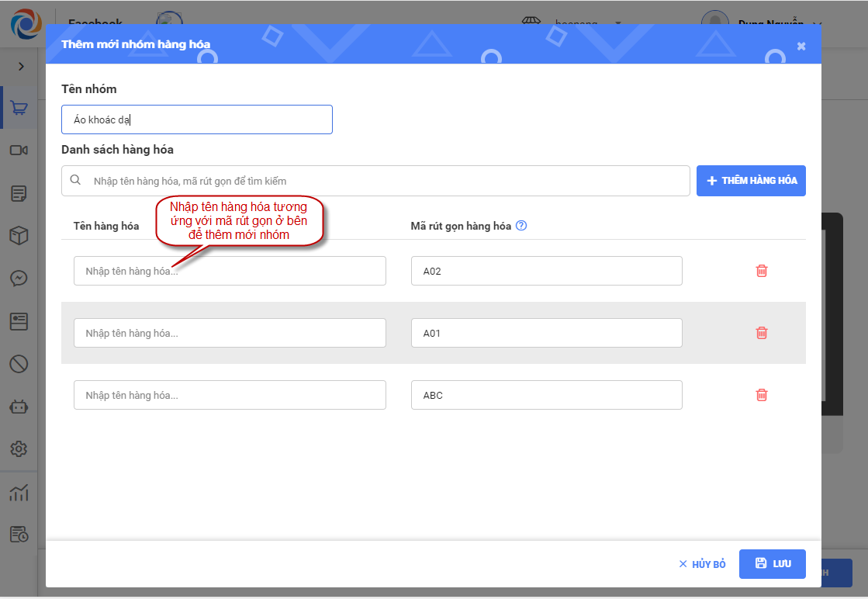This screenshot has height=599, width=868.
Task: Expand the collapsed left sidebar chevron
Action: pyautogui.click(x=21, y=67)
